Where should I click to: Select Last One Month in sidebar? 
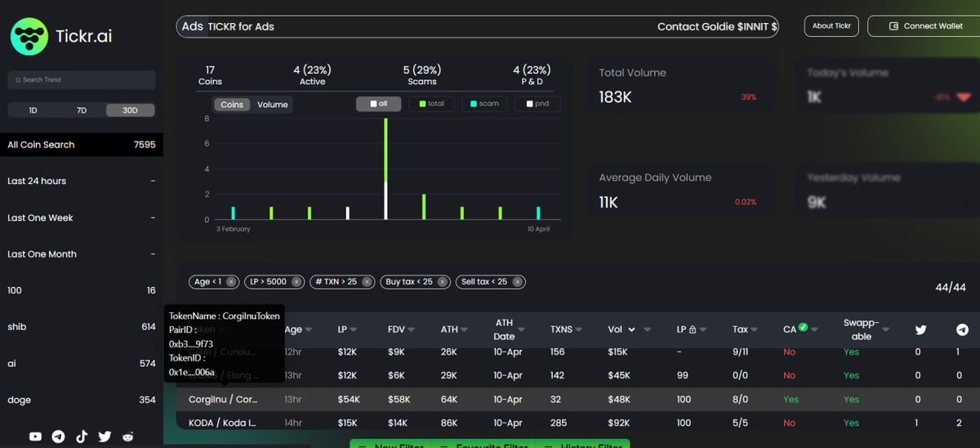point(82,254)
